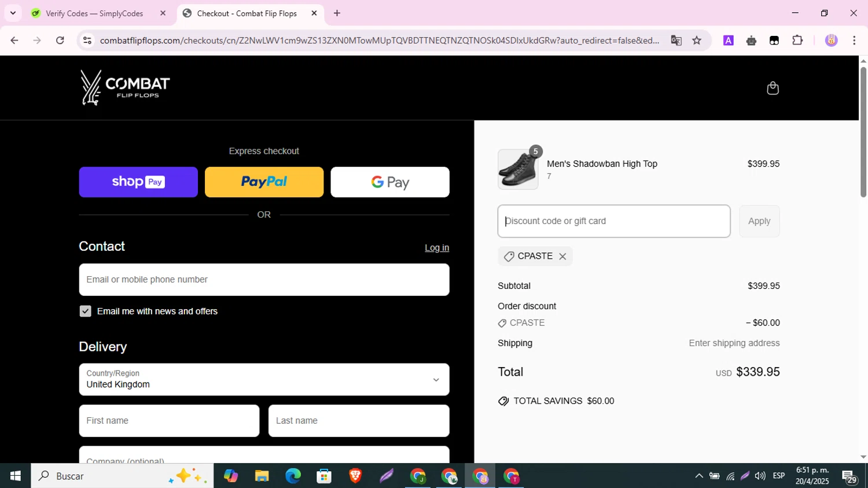The image size is (868, 488).
Task: Click the ESP language indicator
Action: click(779, 476)
